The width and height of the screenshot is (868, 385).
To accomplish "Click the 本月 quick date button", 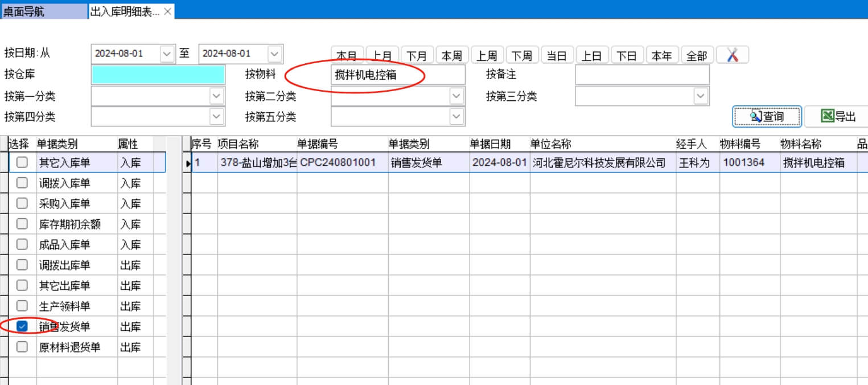I will [347, 55].
